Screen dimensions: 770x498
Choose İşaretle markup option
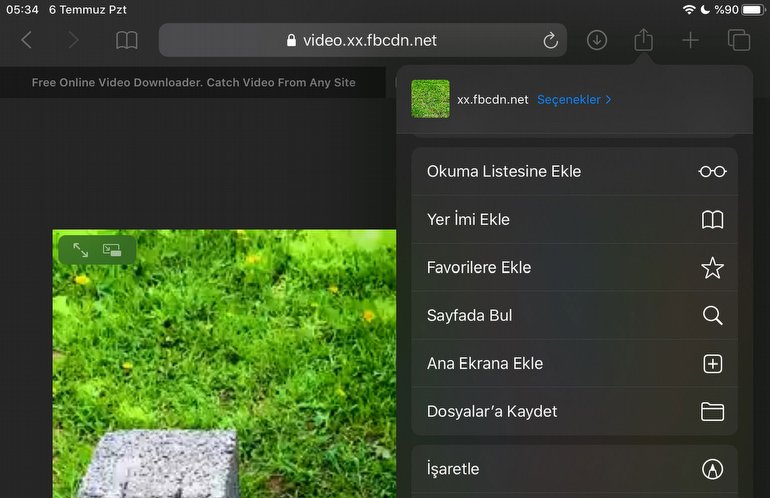[x=575, y=469]
